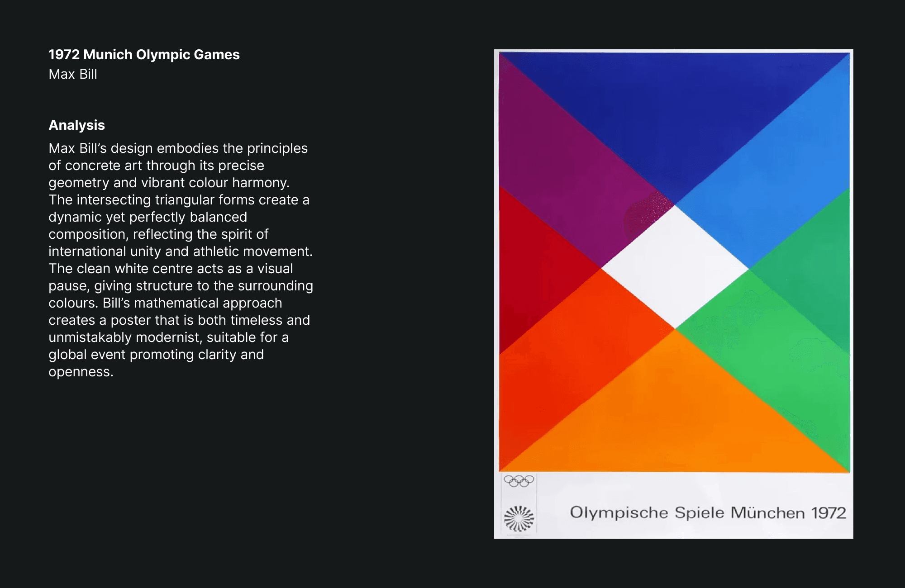Click the 'Analysis' section heading
This screenshot has height=588, width=905.
[x=76, y=125]
